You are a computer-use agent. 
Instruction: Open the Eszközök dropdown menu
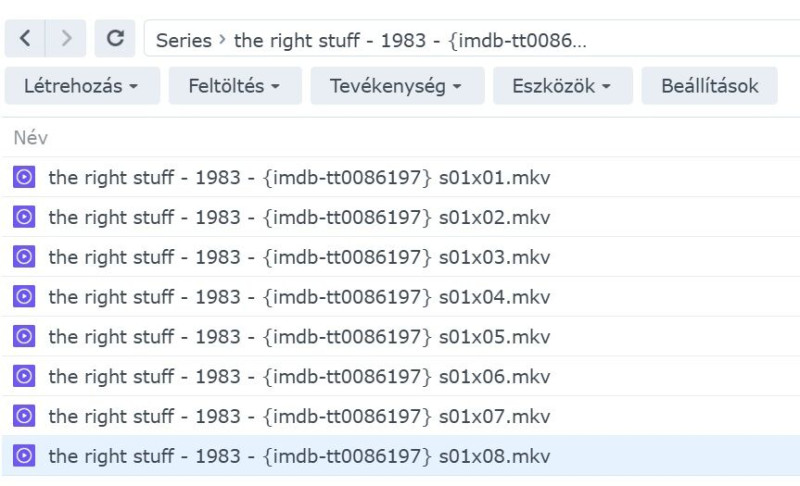563,86
